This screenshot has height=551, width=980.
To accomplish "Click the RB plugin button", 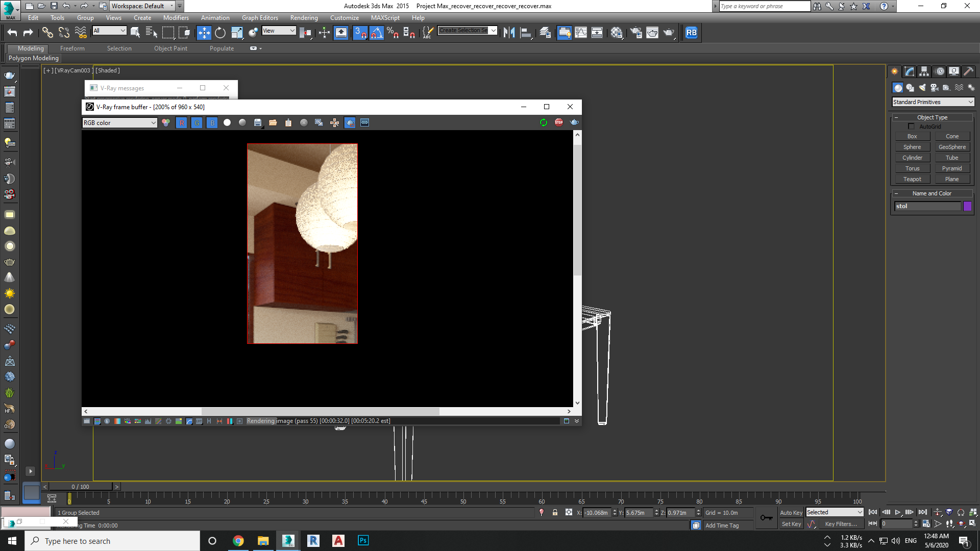I will [691, 33].
